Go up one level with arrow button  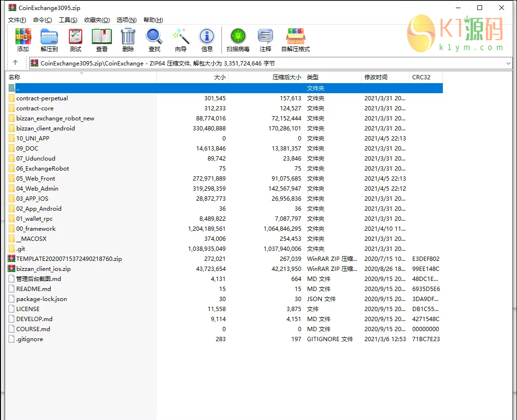(15, 63)
